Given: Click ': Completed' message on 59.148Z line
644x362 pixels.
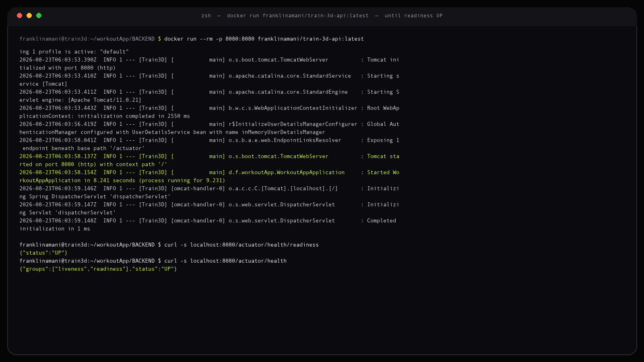Looking at the screenshot, I should pyautogui.click(x=378, y=221).
